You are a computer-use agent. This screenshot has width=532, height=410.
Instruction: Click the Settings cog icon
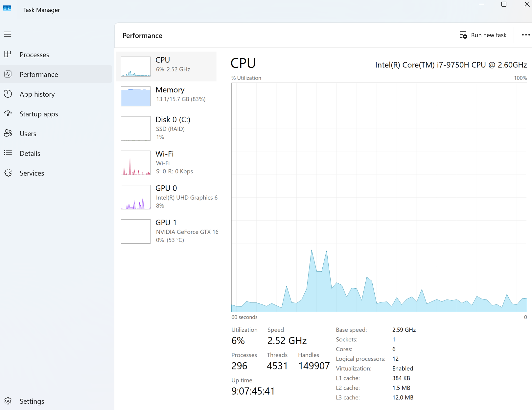pyautogui.click(x=8, y=401)
